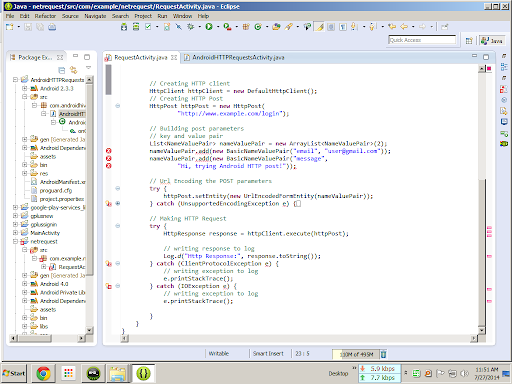Click the New Java Class icon

[258, 27]
